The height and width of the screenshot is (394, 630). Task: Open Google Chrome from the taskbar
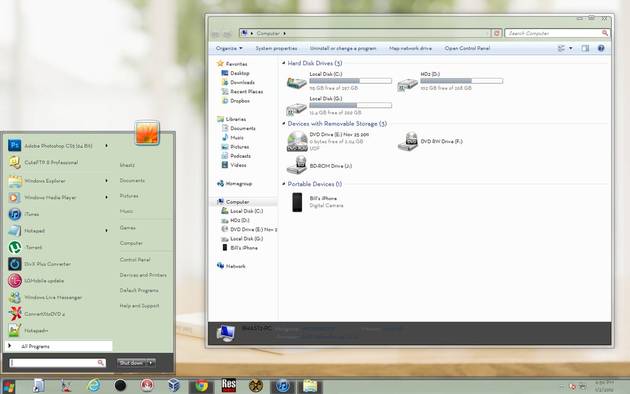coord(201,386)
